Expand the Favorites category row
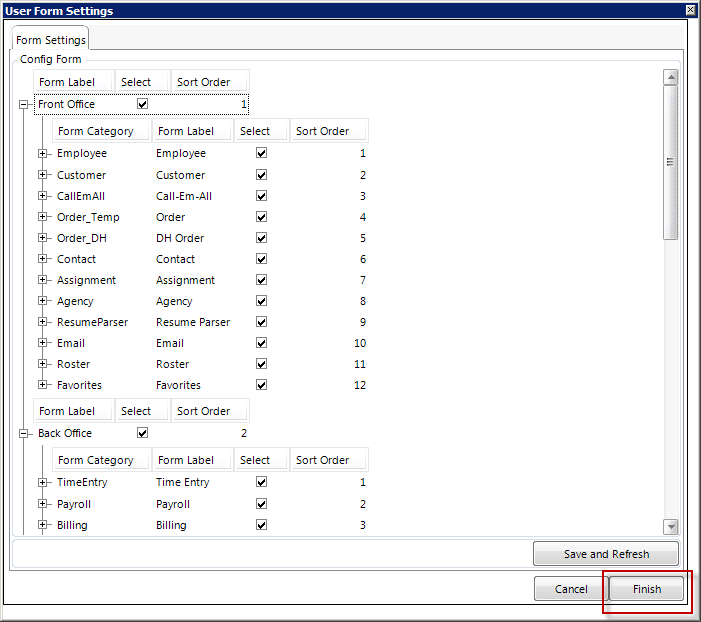This screenshot has height=622, width=701. [42, 385]
